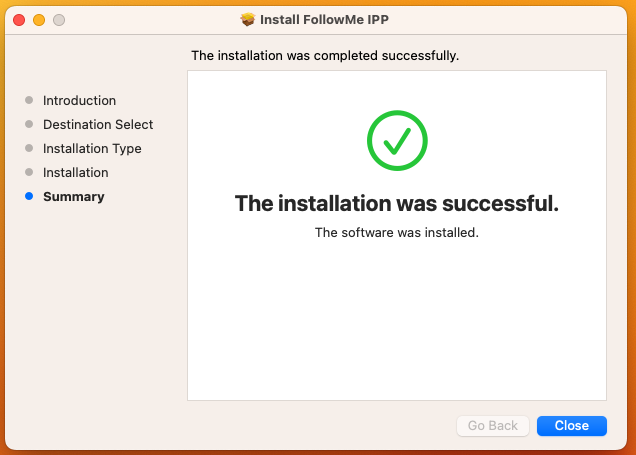This screenshot has width=636, height=455.
Task: Click the green success checkmark icon
Action: [397, 140]
